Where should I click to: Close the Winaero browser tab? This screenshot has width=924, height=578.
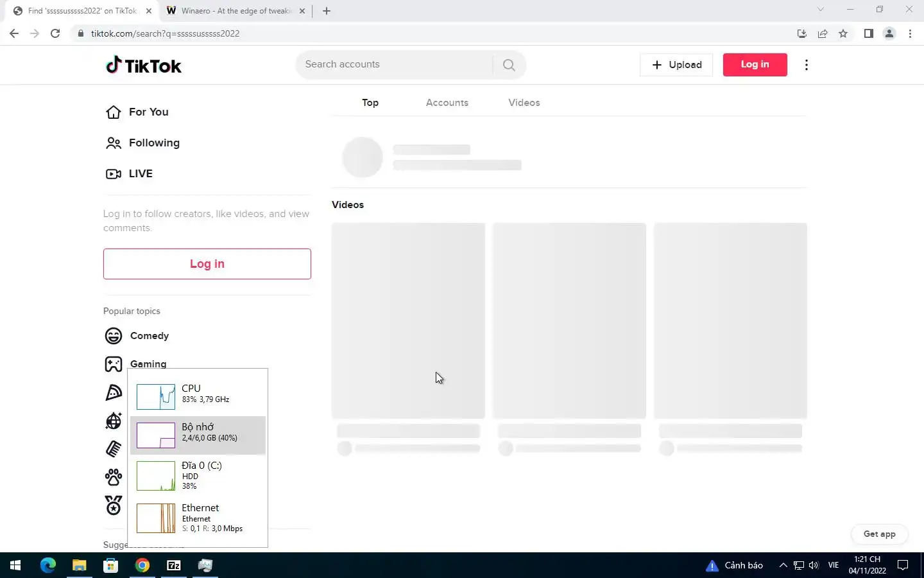(302, 11)
